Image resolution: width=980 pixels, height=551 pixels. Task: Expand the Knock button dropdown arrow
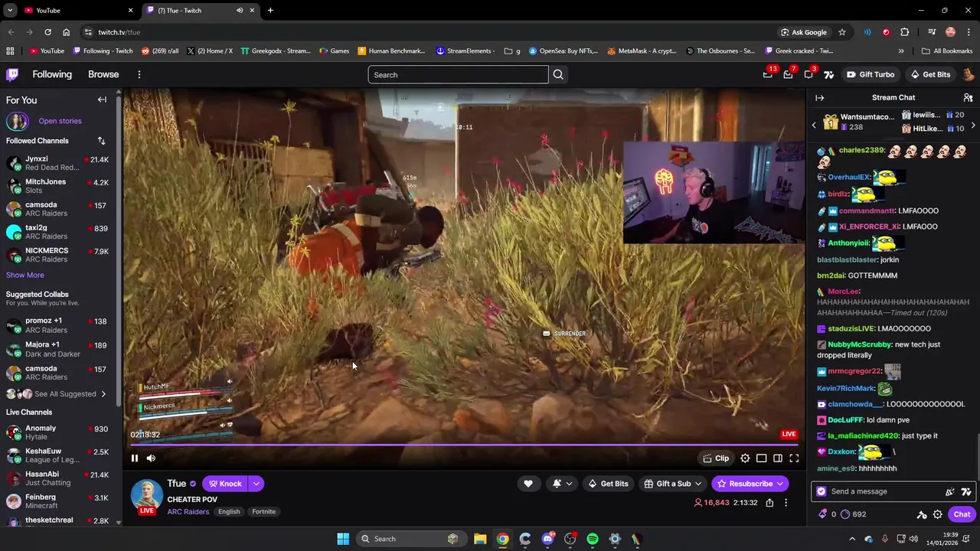(x=256, y=484)
